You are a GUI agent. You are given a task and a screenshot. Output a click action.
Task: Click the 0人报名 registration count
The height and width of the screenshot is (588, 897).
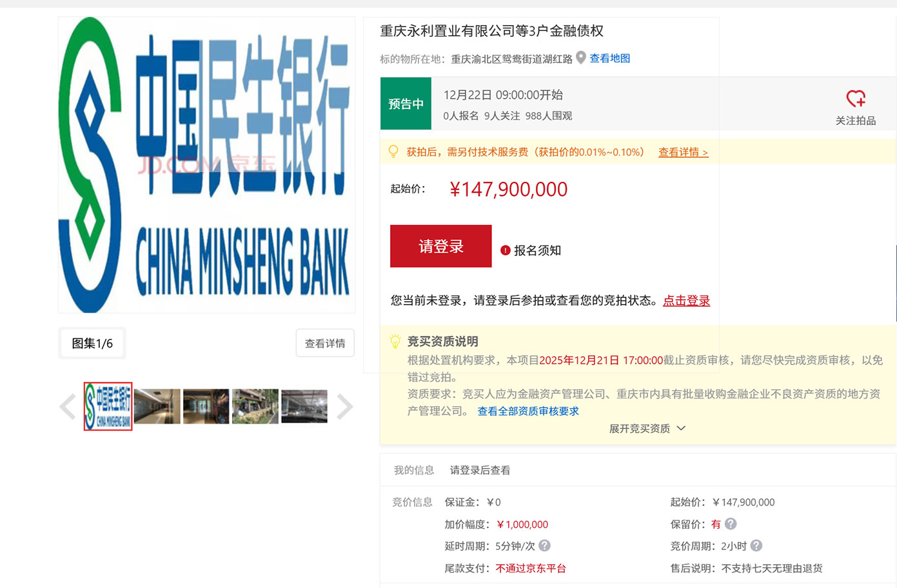[x=461, y=116]
